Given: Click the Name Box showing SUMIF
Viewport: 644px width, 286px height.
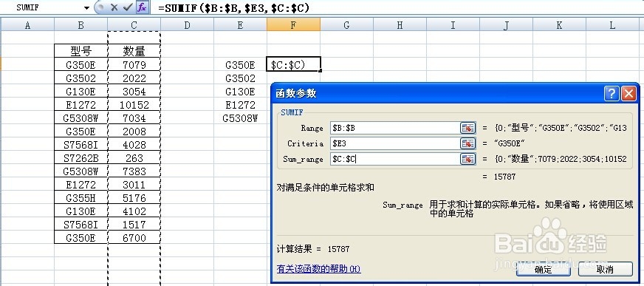Looking at the screenshot, I should pos(41,7).
